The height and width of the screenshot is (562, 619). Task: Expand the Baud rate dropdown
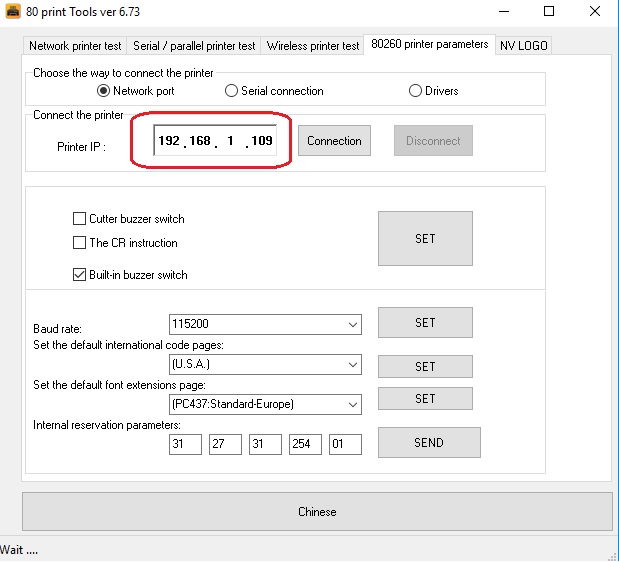[352, 324]
